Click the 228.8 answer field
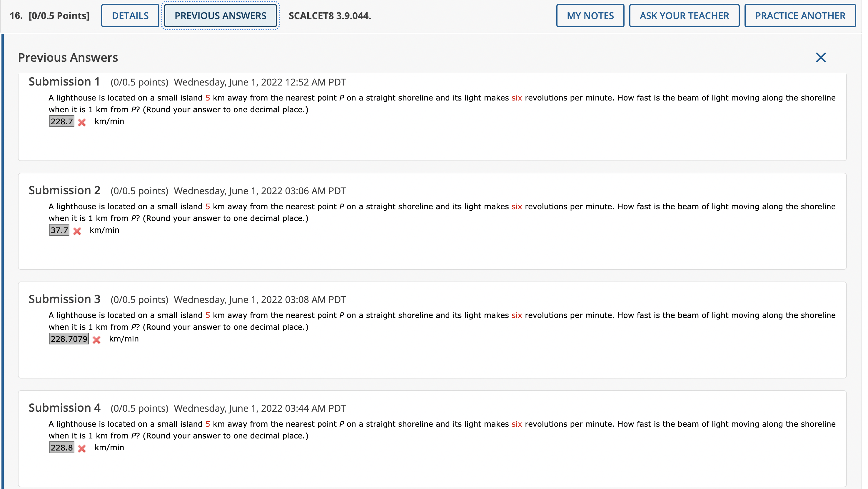 coord(62,448)
